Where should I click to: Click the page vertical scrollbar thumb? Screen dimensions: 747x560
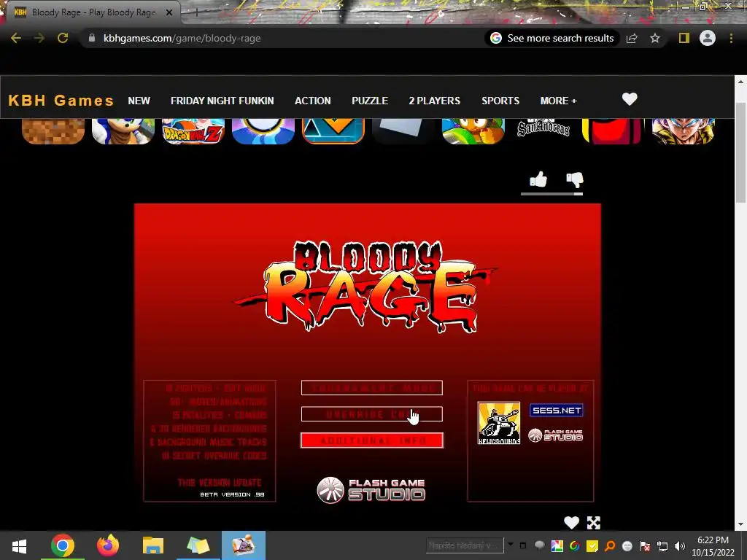point(740,152)
